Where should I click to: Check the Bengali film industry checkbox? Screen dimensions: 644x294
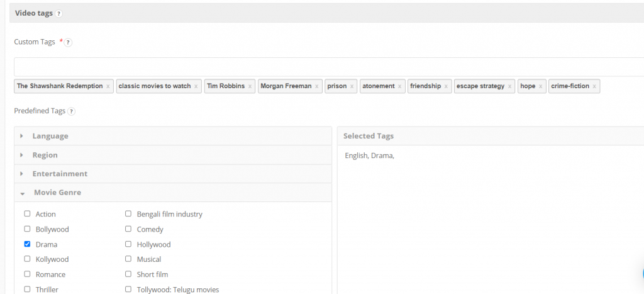[x=128, y=214]
